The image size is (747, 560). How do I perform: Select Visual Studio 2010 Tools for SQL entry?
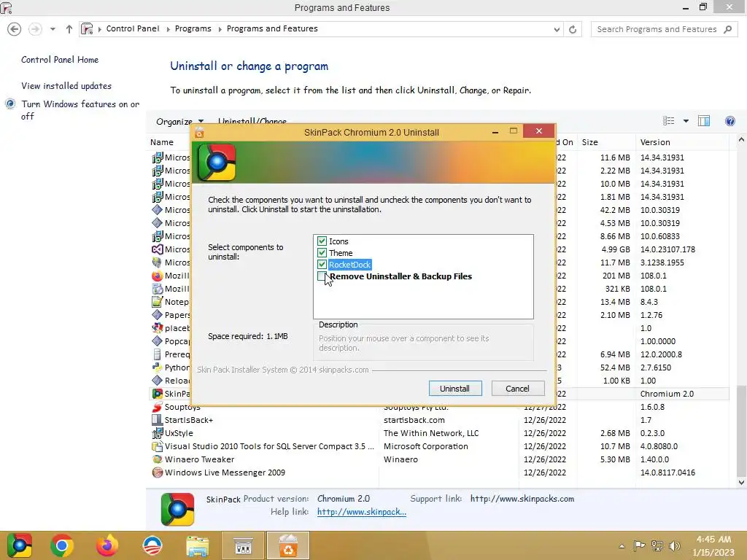point(439,446)
